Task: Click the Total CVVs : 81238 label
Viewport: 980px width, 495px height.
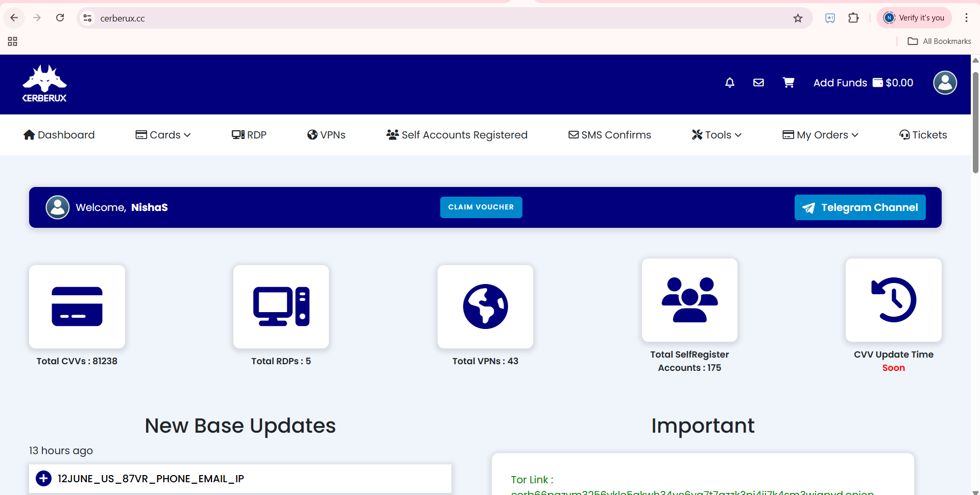Action: click(x=77, y=361)
